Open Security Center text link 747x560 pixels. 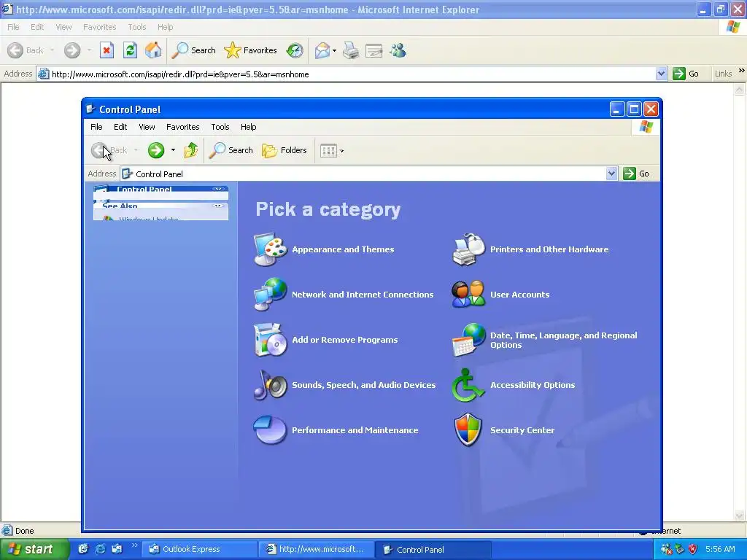[522, 430]
